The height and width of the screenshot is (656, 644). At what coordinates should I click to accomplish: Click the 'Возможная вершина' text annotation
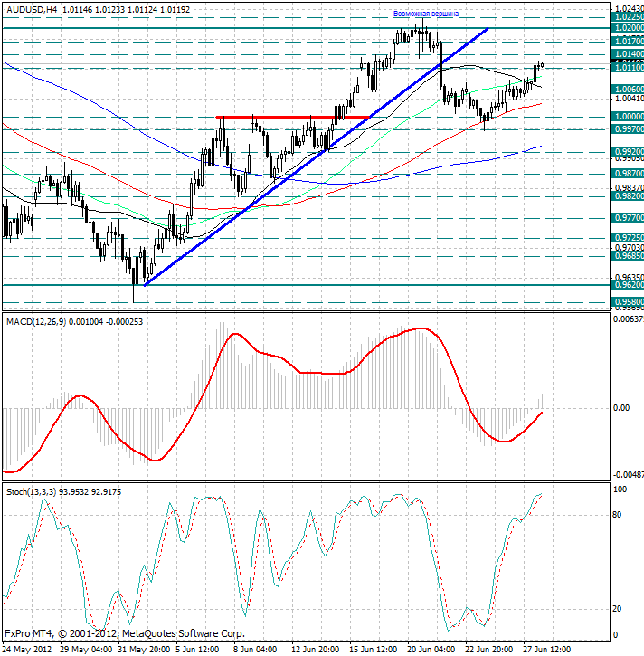coord(426,14)
